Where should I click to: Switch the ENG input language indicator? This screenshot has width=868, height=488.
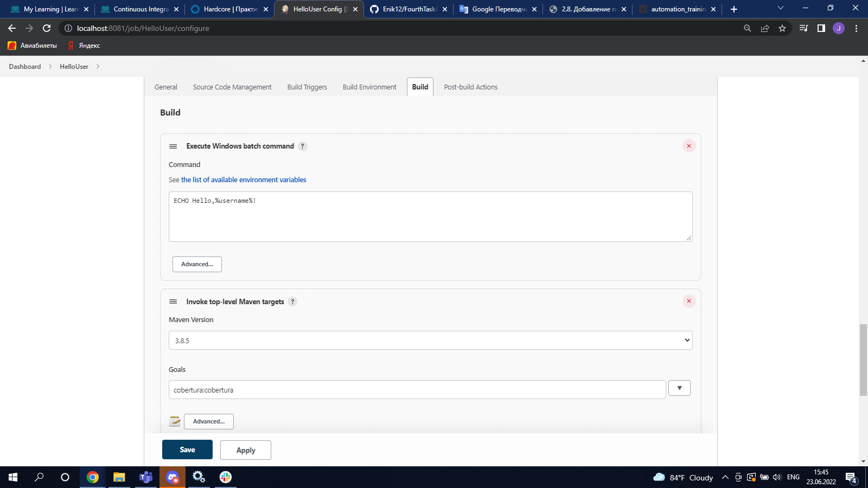793,477
